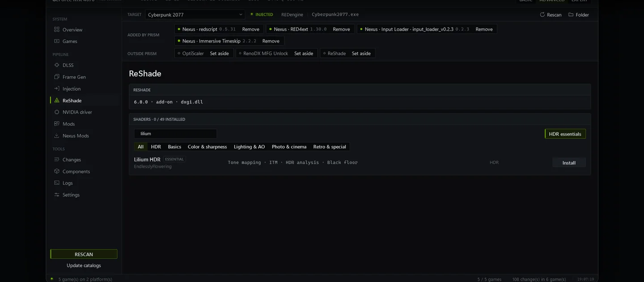Image resolution: width=644 pixels, height=282 pixels.
Task: Click the HDR essentials button
Action: [565, 134]
